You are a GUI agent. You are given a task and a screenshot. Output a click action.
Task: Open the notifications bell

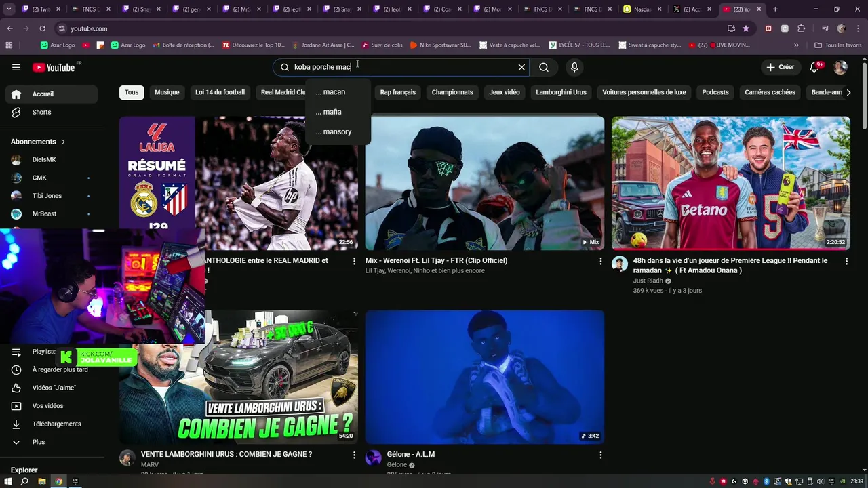click(x=816, y=67)
